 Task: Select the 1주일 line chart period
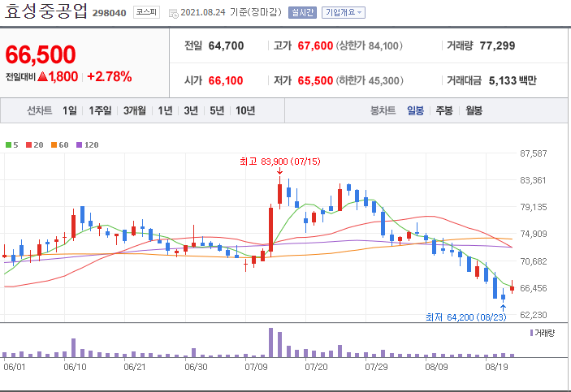pyautogui.click(x=100, y=110)
